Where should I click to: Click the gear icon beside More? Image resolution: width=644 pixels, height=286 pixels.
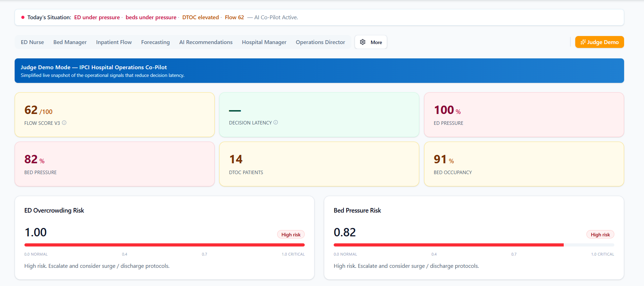[363, 42]
